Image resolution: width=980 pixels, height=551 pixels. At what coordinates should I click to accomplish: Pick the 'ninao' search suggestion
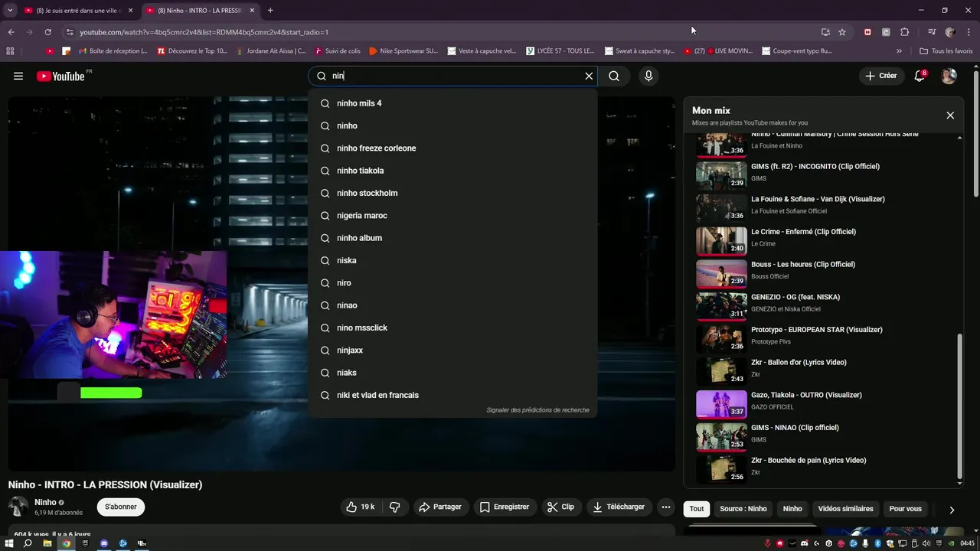pos(452,305)
